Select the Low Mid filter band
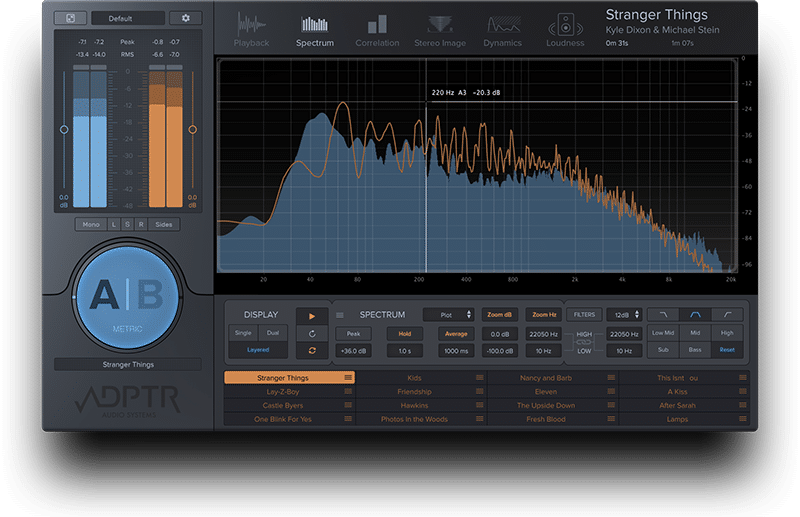The image size is (800, 517). click(663, 333)
